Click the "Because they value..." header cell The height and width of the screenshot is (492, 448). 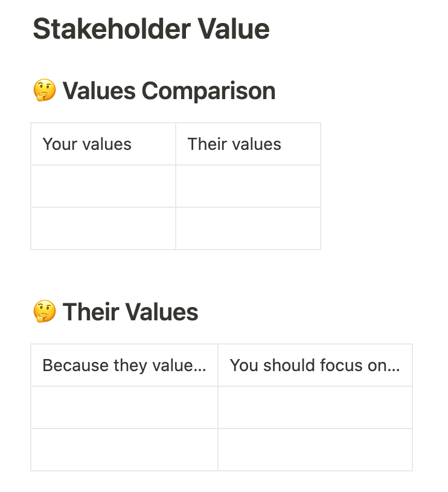coord(124,366)
